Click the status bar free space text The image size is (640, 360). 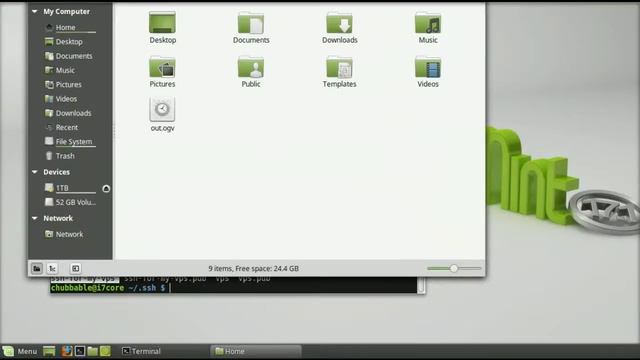[253, 269]
